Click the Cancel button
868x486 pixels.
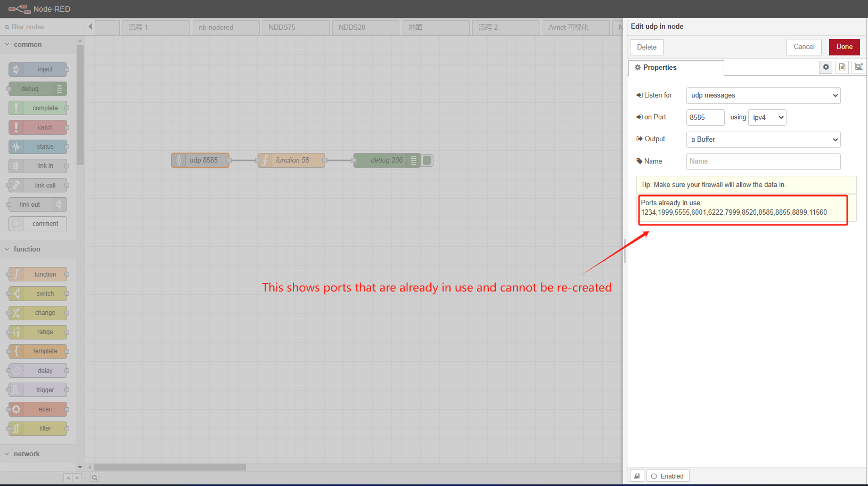[804, 47]
